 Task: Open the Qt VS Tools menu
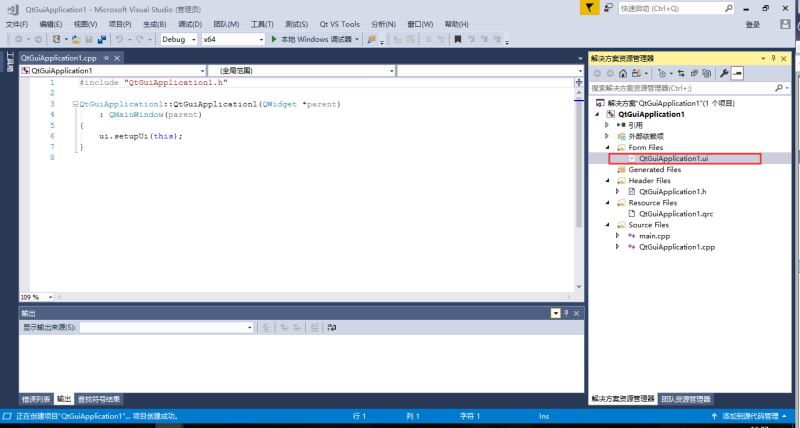(339, 23)
